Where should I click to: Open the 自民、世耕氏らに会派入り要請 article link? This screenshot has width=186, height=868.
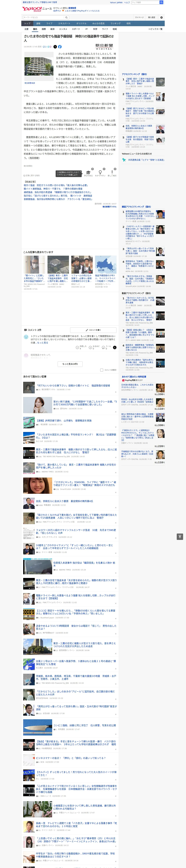[x=64, y=501]
